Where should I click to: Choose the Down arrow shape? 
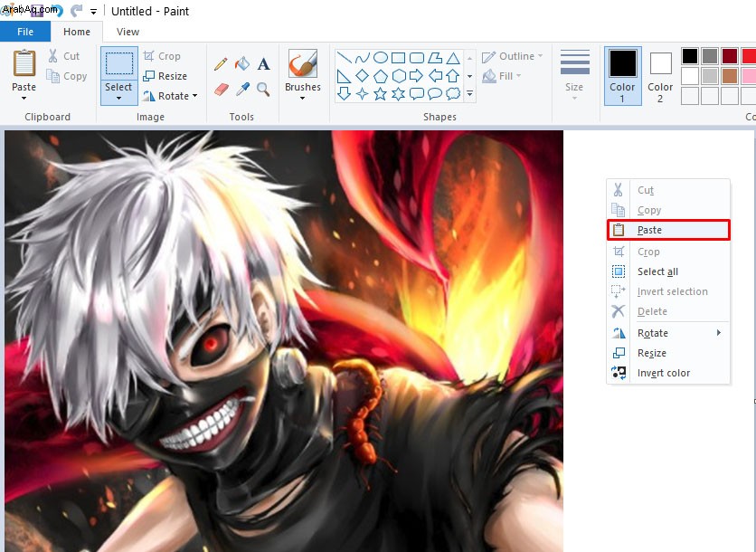[344, 93]
